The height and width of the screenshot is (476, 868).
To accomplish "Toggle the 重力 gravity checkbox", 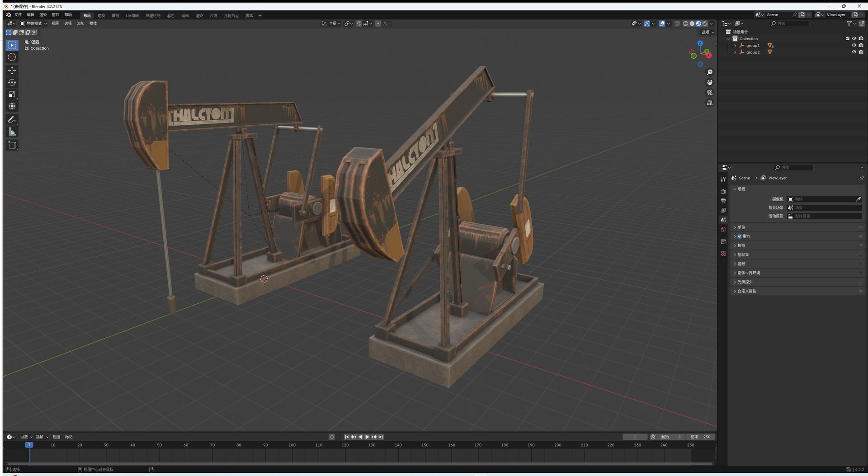I will pyautogui.click(x=740, y=236).
